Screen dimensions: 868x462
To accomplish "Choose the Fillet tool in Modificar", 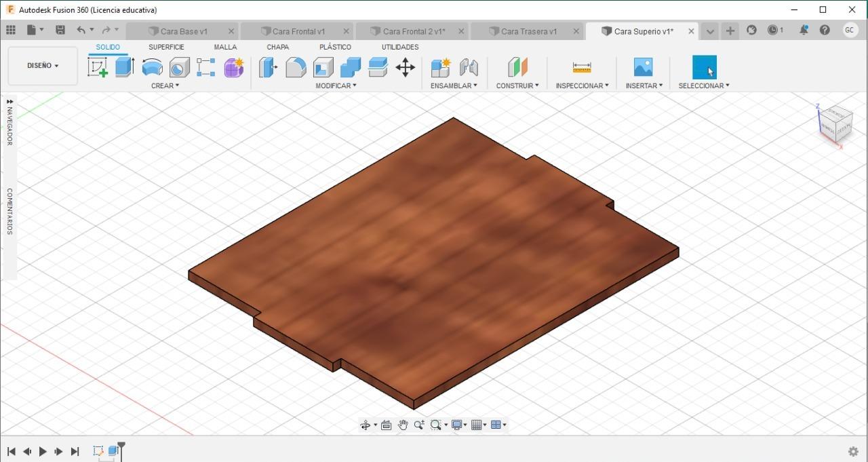I will click(x=296, y=67).
